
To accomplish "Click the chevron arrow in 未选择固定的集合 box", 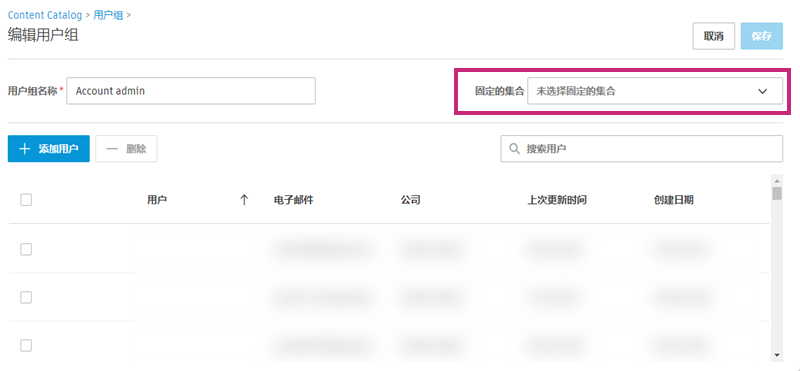I will pos(763,91).
